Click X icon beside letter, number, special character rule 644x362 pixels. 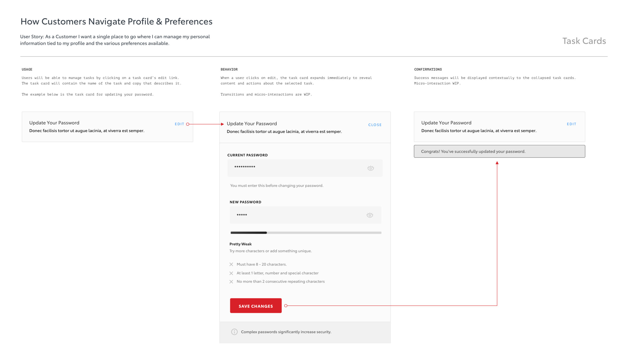pos(231,273)
